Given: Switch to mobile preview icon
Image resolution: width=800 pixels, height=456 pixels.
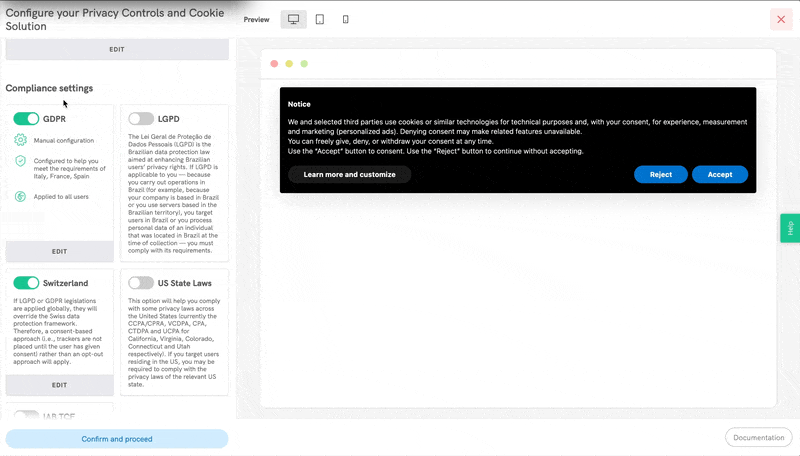Looking at the screenshot, I should click(x=346, y=19).
